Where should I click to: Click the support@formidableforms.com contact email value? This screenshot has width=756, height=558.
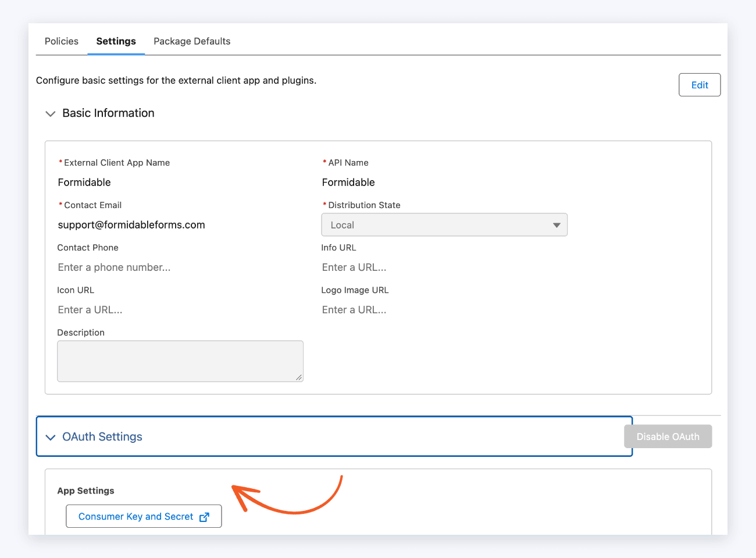(131, 225)
